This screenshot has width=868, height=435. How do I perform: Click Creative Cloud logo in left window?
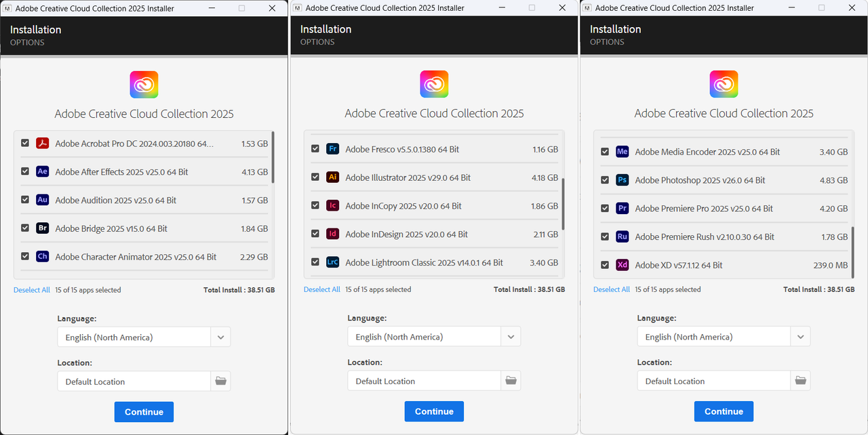(144, 85)
